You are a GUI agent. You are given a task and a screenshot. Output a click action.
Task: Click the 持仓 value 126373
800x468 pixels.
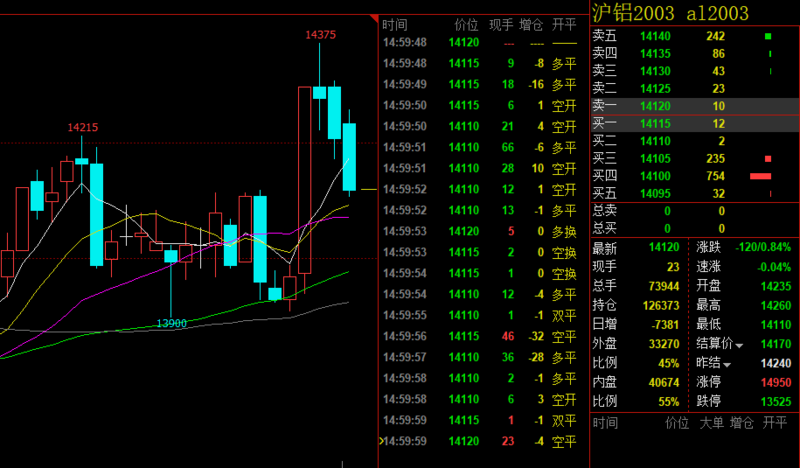coord(661,305)
